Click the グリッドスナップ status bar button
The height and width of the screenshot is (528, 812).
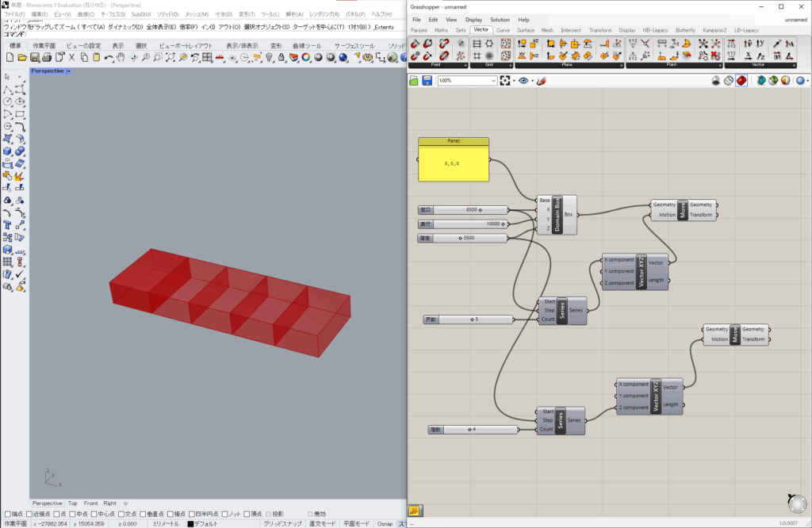tap(282, 523)
